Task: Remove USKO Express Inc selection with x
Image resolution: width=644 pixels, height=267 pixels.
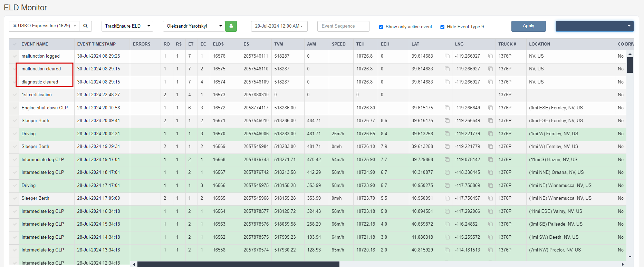Action: click(x=15, y=26)
